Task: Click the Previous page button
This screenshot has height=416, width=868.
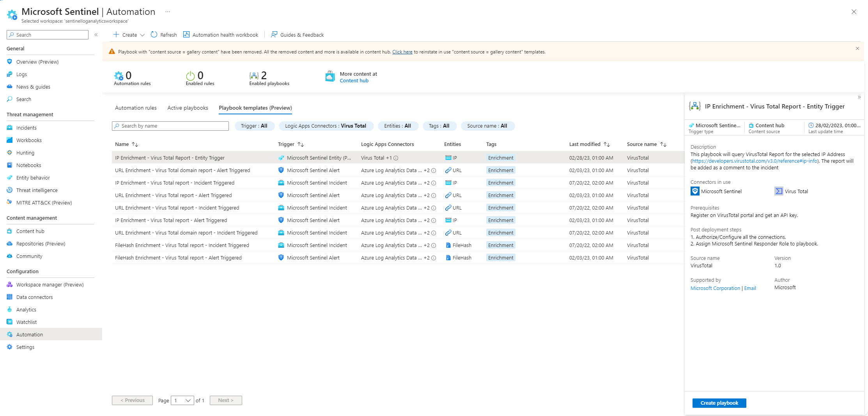Action: click(132, 400)
